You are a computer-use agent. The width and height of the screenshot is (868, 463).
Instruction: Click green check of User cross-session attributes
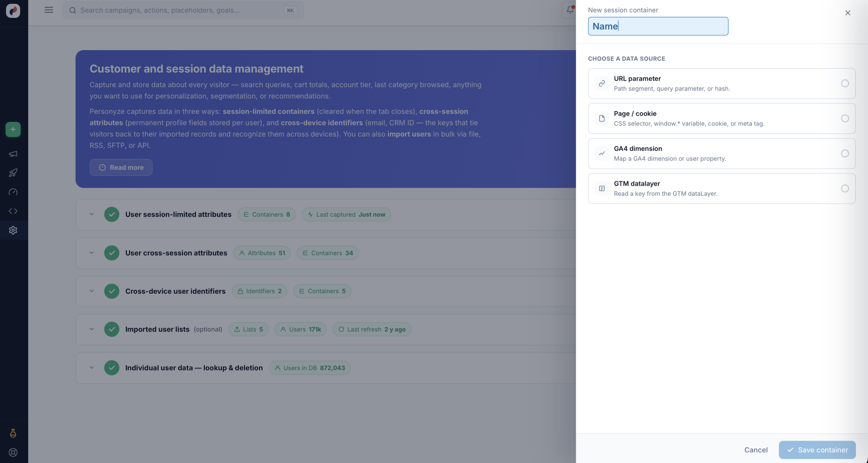pos(112,253)
